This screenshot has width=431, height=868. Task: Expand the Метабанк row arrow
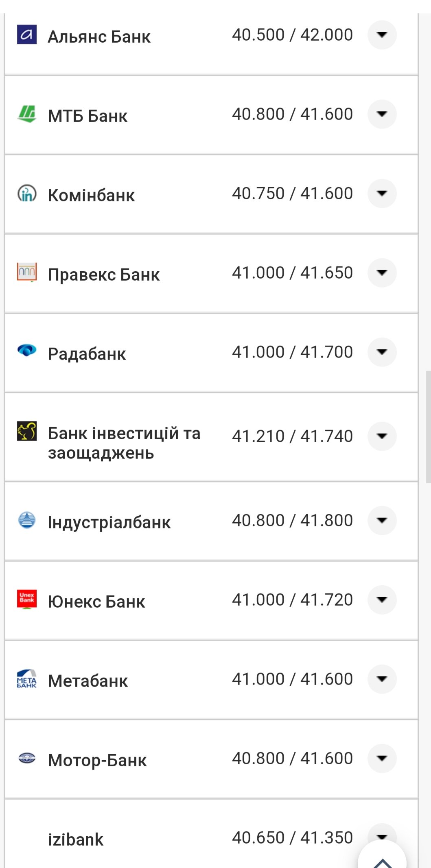[x=382, y=679]
